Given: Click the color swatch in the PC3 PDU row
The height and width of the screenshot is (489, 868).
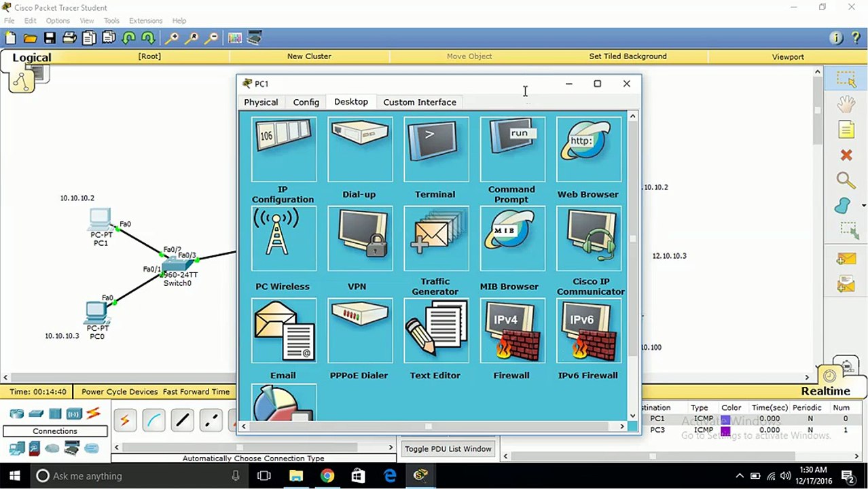Looking at the screenshot, I should 725,430.
